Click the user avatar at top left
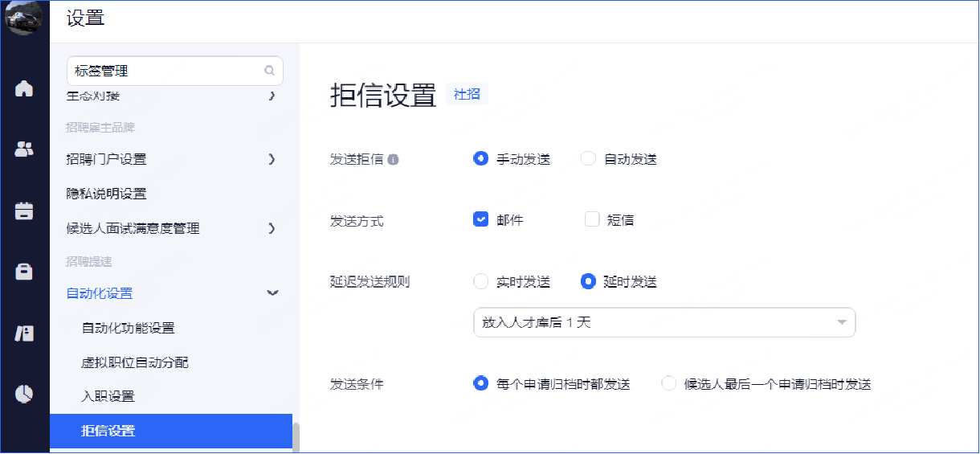The height and width of the screenshot is (454, 980). click(24, 18)
